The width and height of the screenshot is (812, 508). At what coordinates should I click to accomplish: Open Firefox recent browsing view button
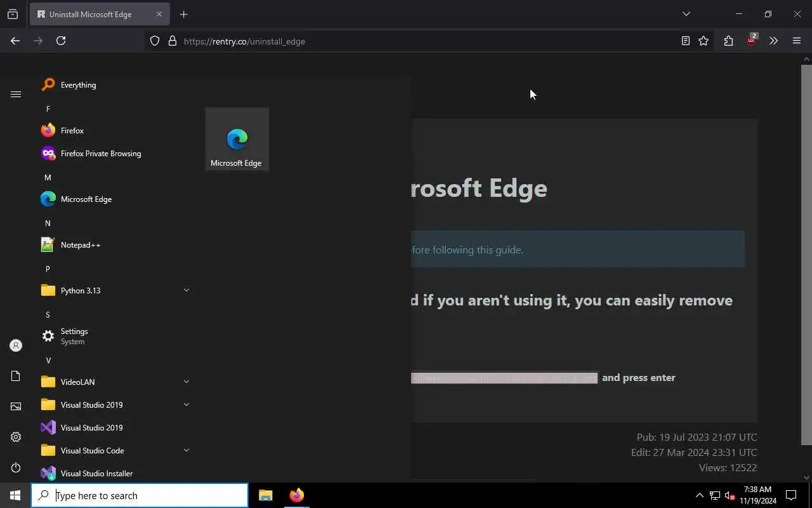click(x=13, y=14)
